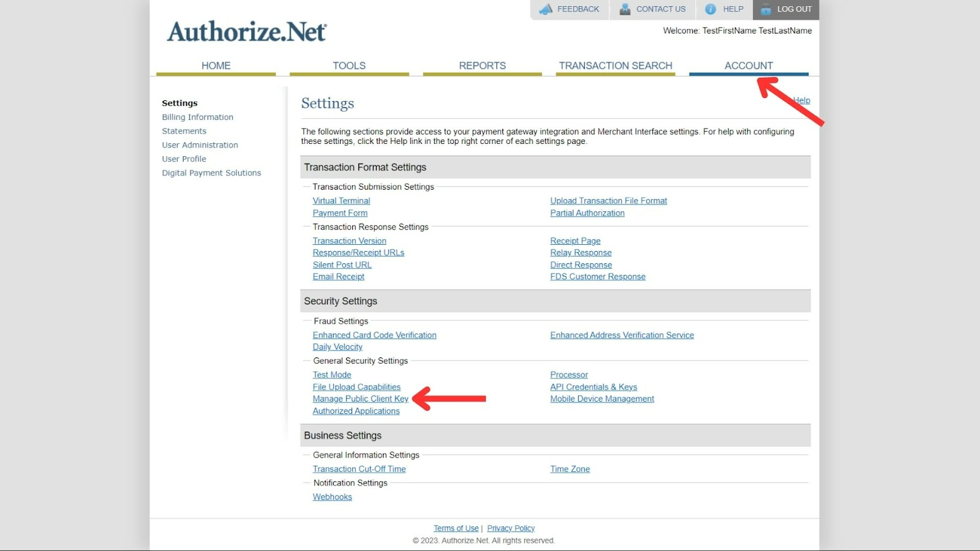This screenshot has height=551, width=980.
Task: Click the FEEDBACK text in top bar
Action: [x=578, y=9]
